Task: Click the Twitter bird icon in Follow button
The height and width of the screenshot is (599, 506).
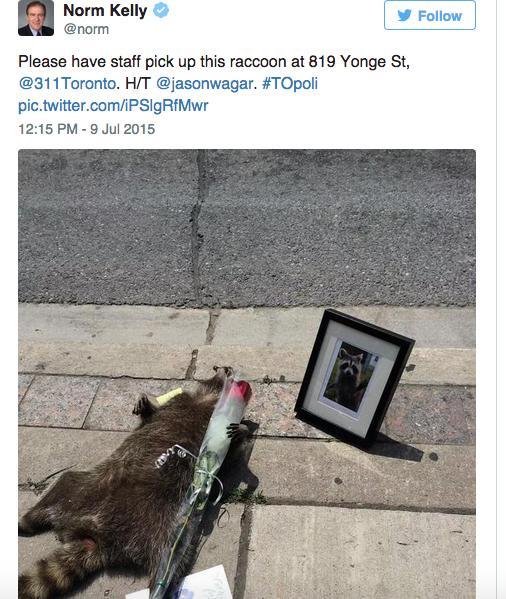Action: pos(405,16)
